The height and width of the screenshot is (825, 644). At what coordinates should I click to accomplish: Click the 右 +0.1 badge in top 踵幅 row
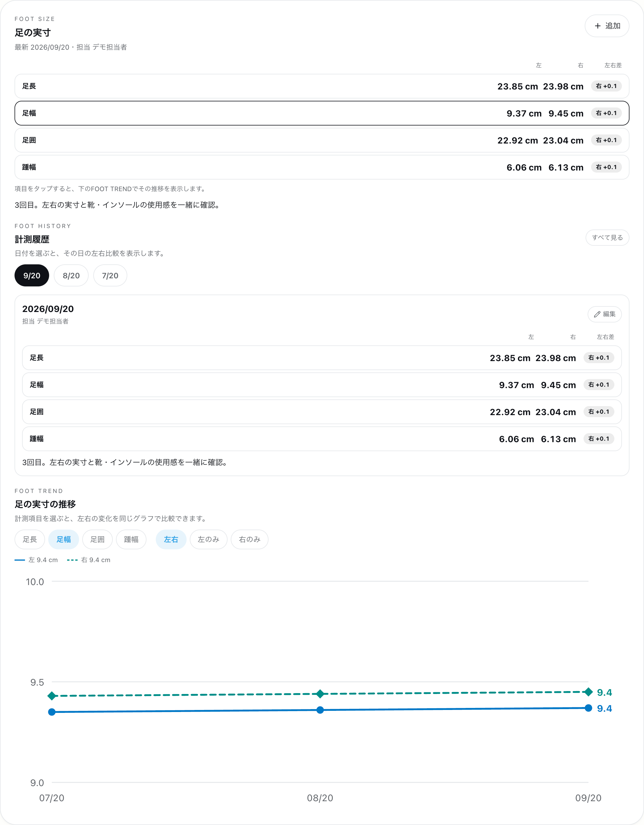(606, 167)
